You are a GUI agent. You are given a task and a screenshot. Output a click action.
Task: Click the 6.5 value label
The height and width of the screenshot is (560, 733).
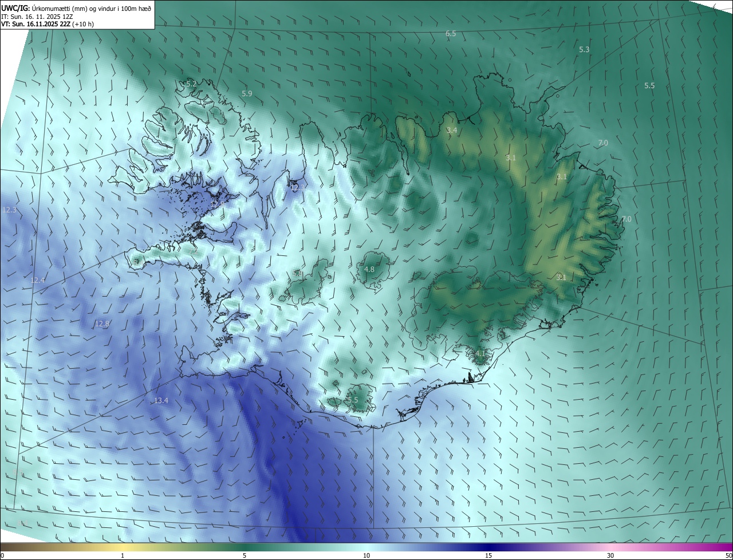pos(451,34)
